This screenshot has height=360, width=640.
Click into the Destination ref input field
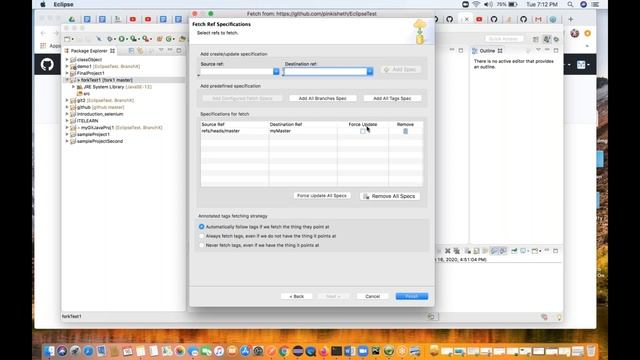pyautogui.click(x=325, y=71)
